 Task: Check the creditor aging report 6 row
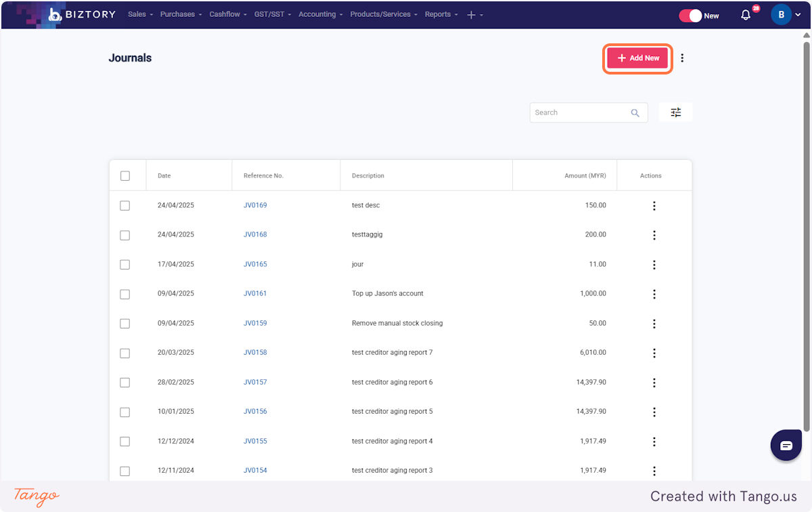tap(125, 383)
